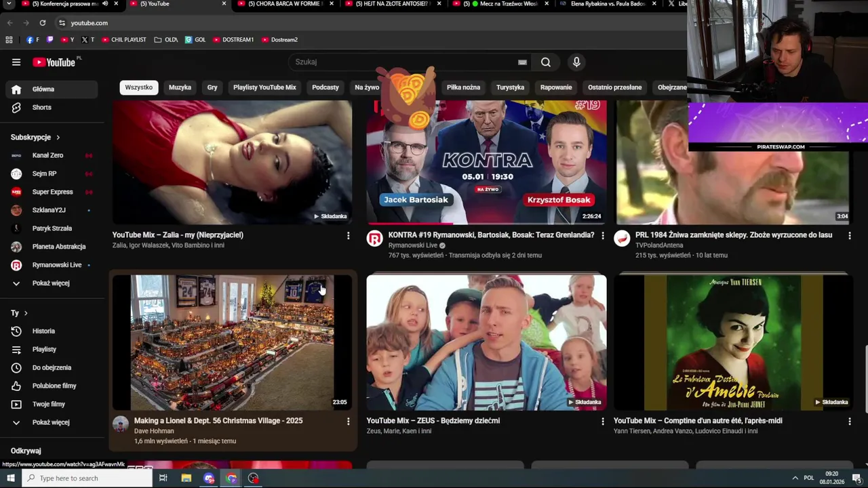
Task: Open File Explorer from the taskbar
Action: point(186,478)
